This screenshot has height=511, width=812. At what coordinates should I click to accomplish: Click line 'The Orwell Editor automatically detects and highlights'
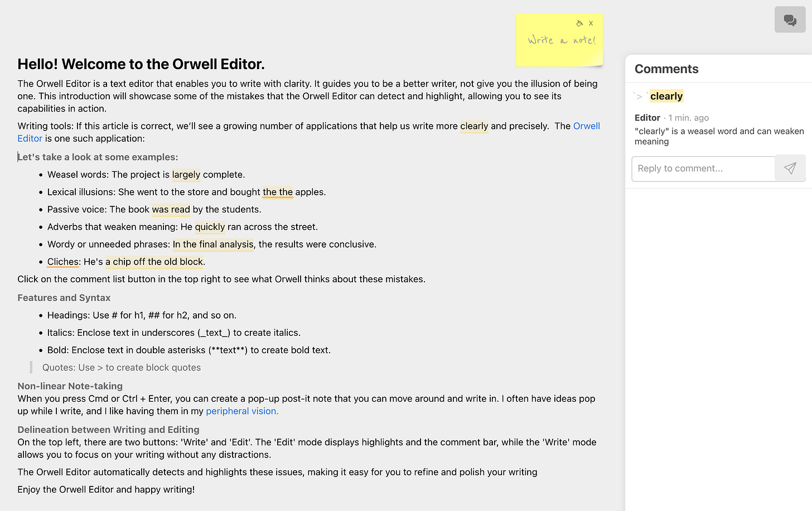[x=277, y=473]
